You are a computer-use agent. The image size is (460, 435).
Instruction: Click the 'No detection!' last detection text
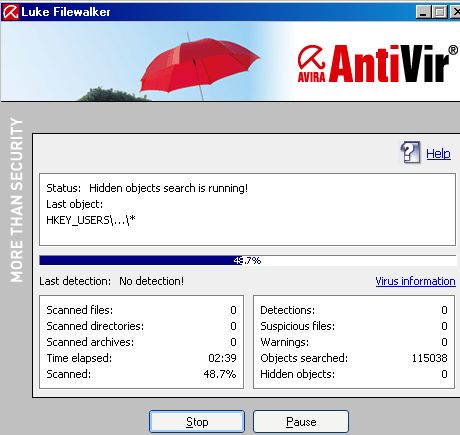(152, 281)
